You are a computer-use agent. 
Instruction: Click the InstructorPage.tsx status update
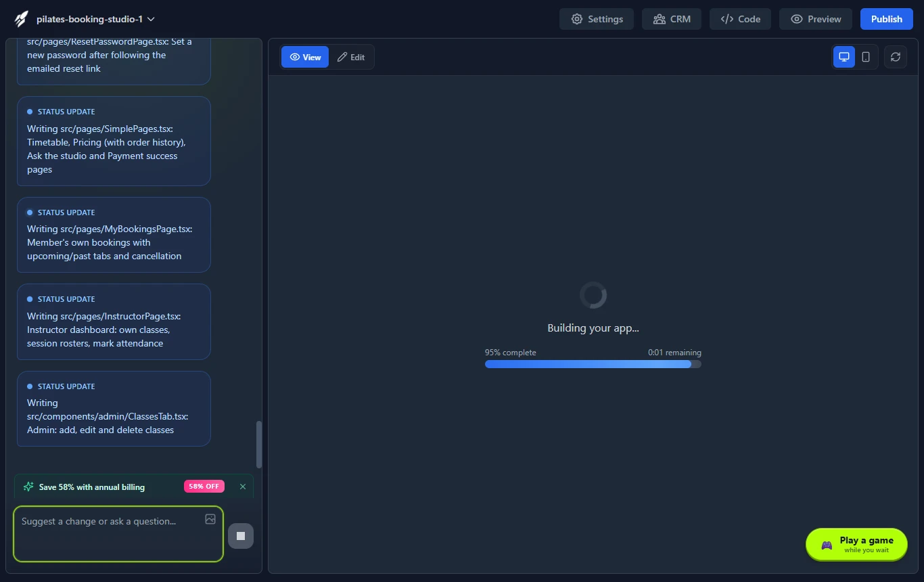tap(114, 321)
